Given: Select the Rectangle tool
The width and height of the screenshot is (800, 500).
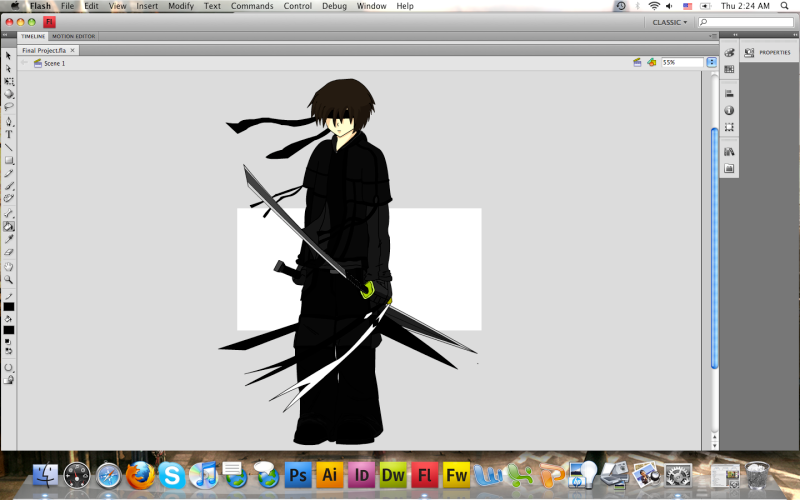Looking at the screenshot, I should 9,160.
